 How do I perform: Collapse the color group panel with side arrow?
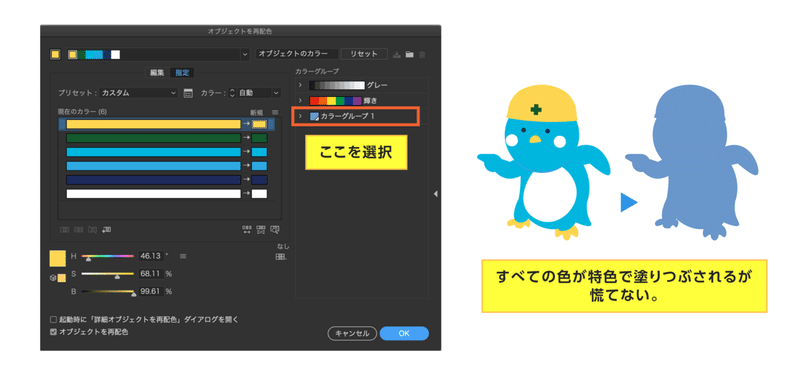[435, 193]
